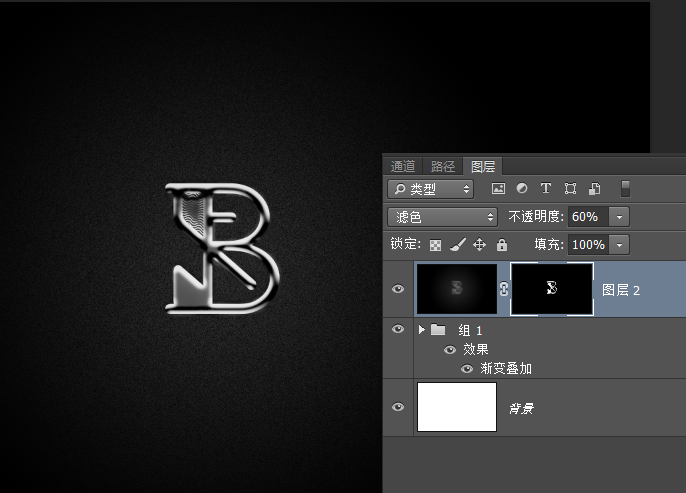Switch to the 路径 tab

click(x=443, y=166)
